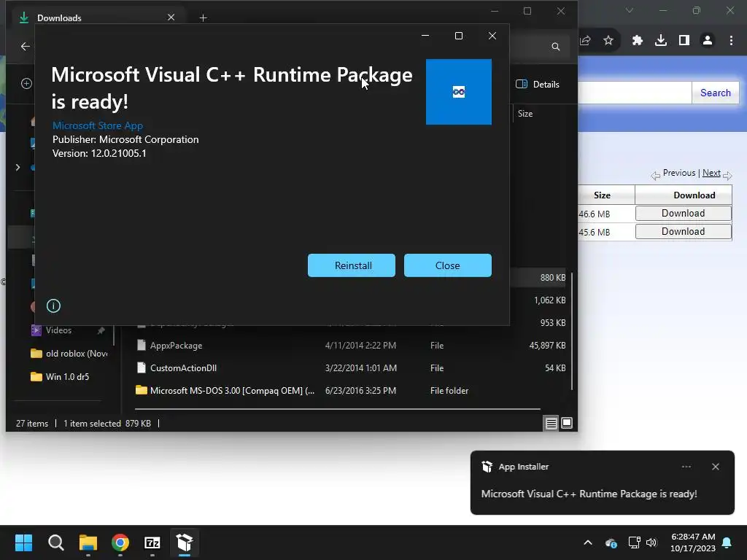
Task: Click the web page search input field
Action: coord(635,93)
